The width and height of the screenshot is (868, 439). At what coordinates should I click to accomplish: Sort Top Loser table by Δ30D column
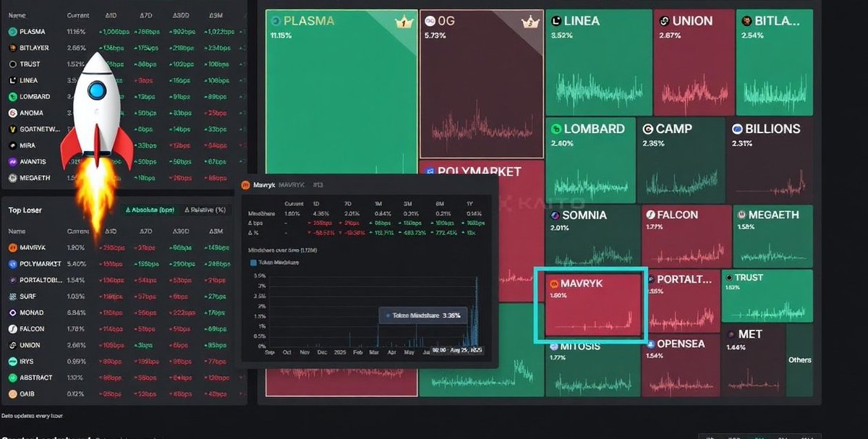coord(181,231)
